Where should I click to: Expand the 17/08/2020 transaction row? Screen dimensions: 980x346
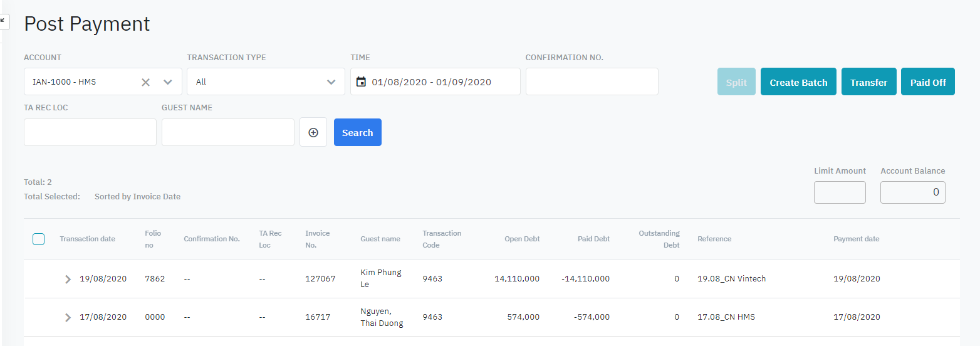click(x=68, y=317)
